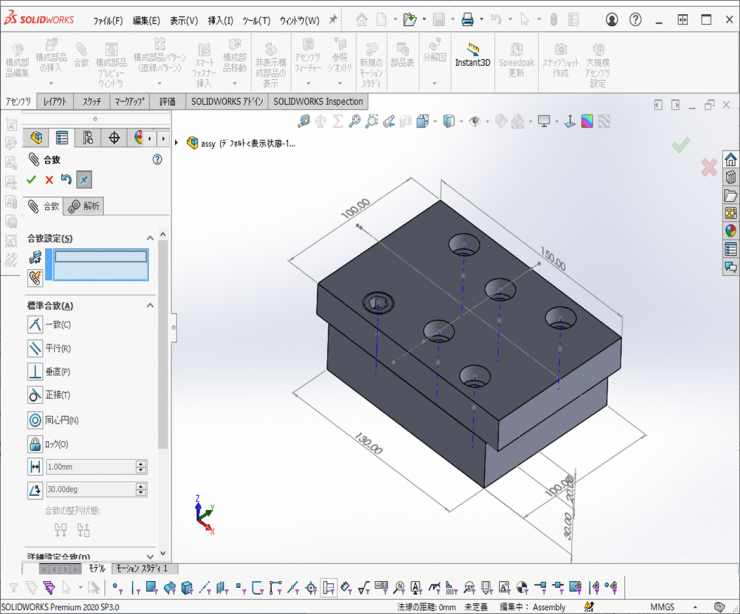Toggle the keep-visible pushpin in mate panel
The width and height of the screenshot is (740, 614).
click(x=84, y=179)
